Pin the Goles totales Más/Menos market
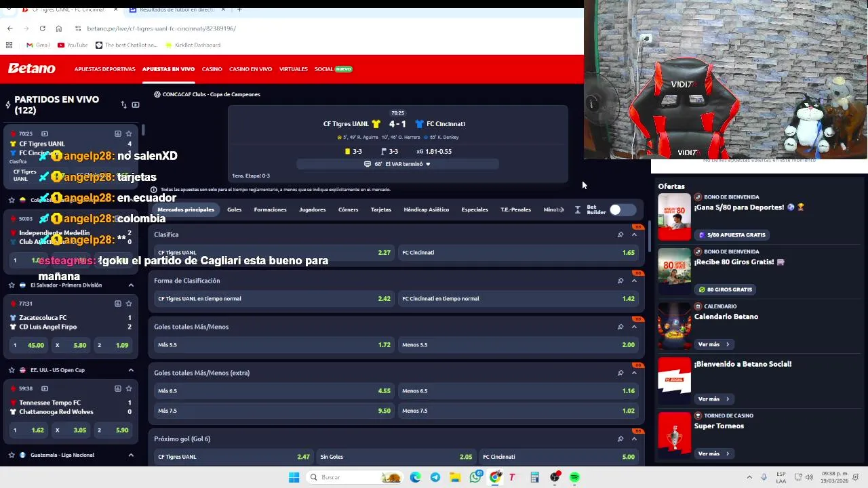Viewport: 868px width, 488px height. tap(620, 327)
